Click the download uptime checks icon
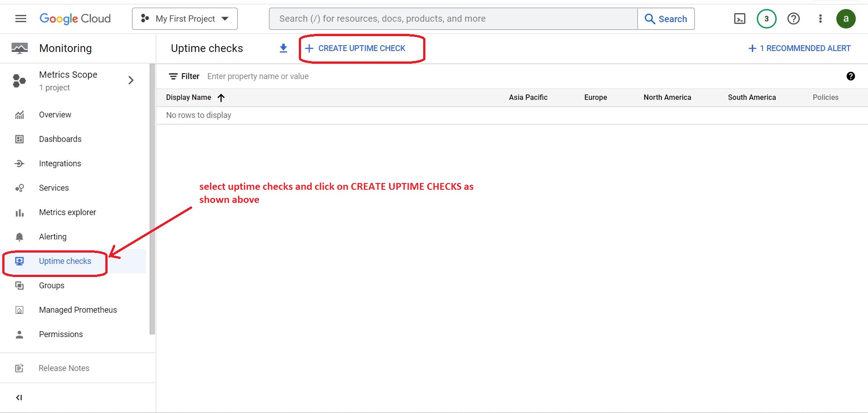The width and height of the screenshot is (868, 413). tap(283, 48)
